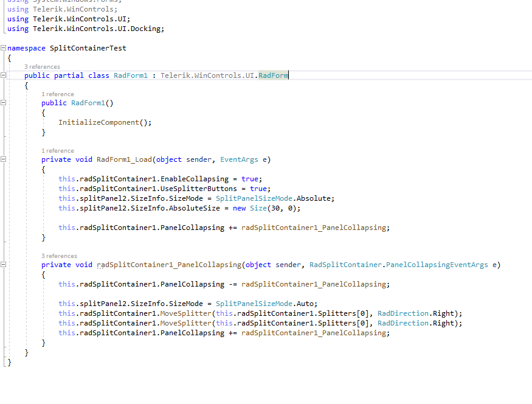
Task: Click EventArgs type in RadForm1_Load signature
Action: click(239, 159)
